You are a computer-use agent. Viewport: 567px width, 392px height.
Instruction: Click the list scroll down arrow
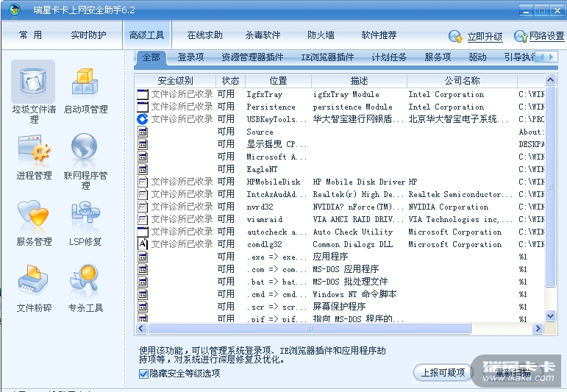pyautogui.click(x=550, y=316)
